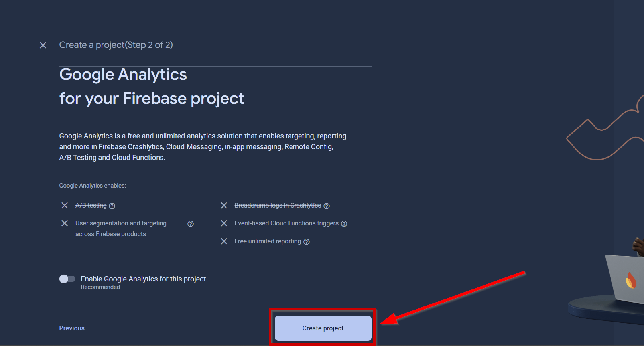Click the Create project button
Viewport: 644px width, 346px height.
323,328
